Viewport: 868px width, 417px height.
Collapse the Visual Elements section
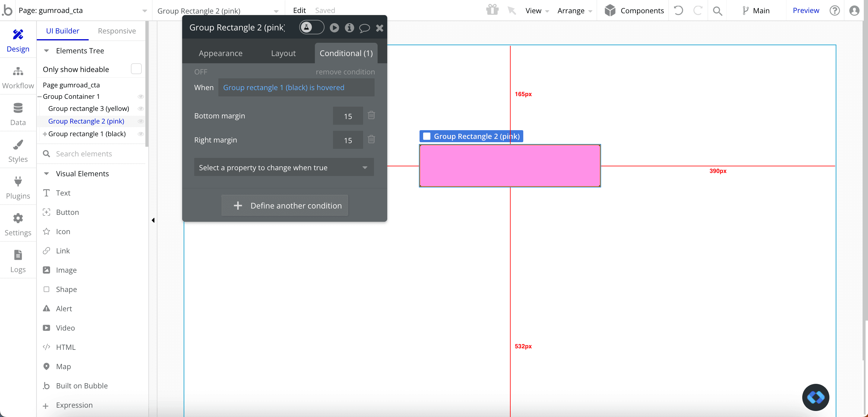[46, 174]
